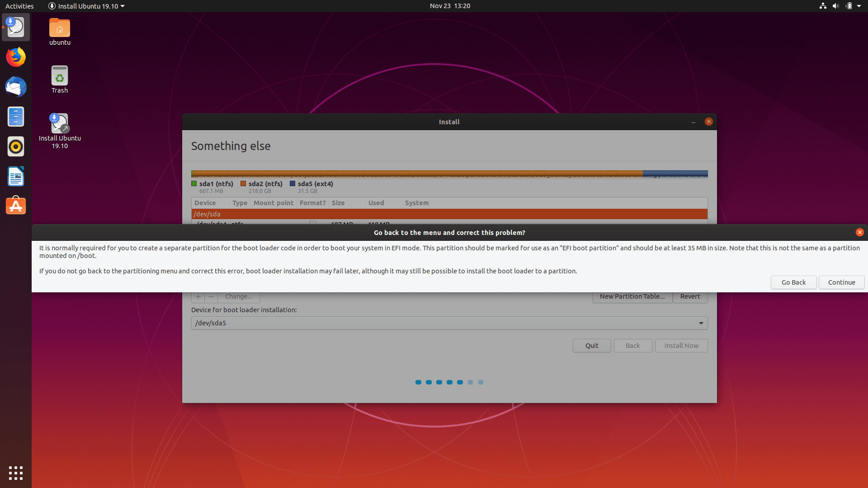Open the network status icon in the top bar
868x488 pixels.
point(823,6)
